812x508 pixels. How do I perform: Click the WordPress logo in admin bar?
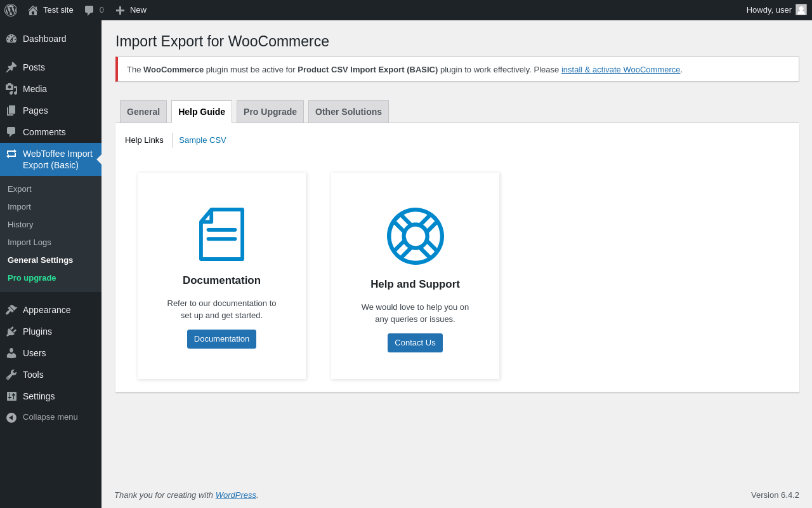pyautogui.click(x=11, y=10)
